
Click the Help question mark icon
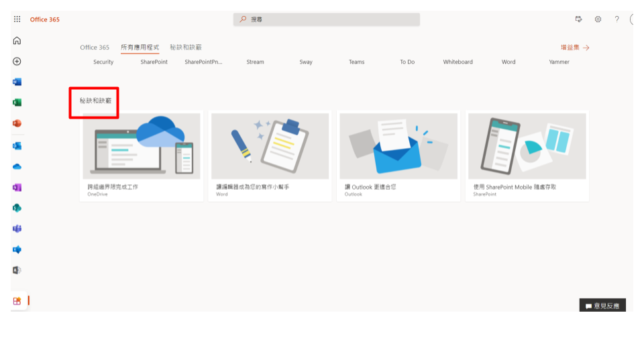pyautogui.click(x=616, y=19)
